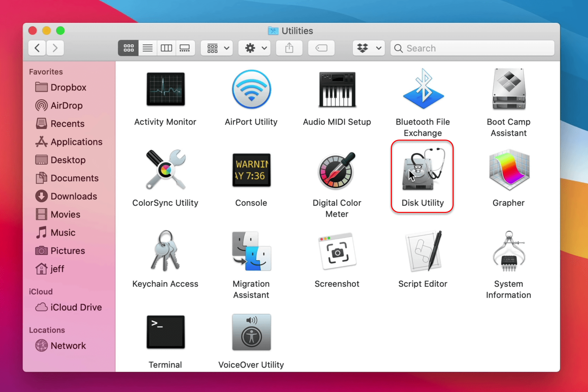588x392 pixels.
Task: Switch to icon view
Action: tap(128, 48)
